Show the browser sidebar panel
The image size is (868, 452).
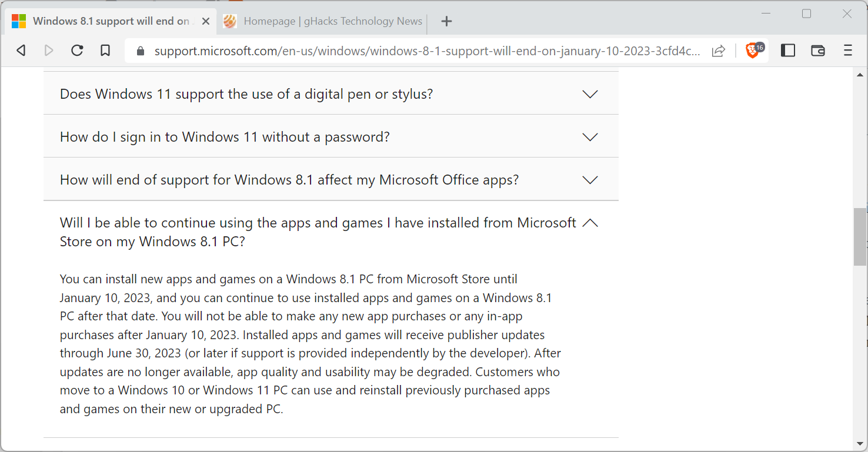pos(788,51)
